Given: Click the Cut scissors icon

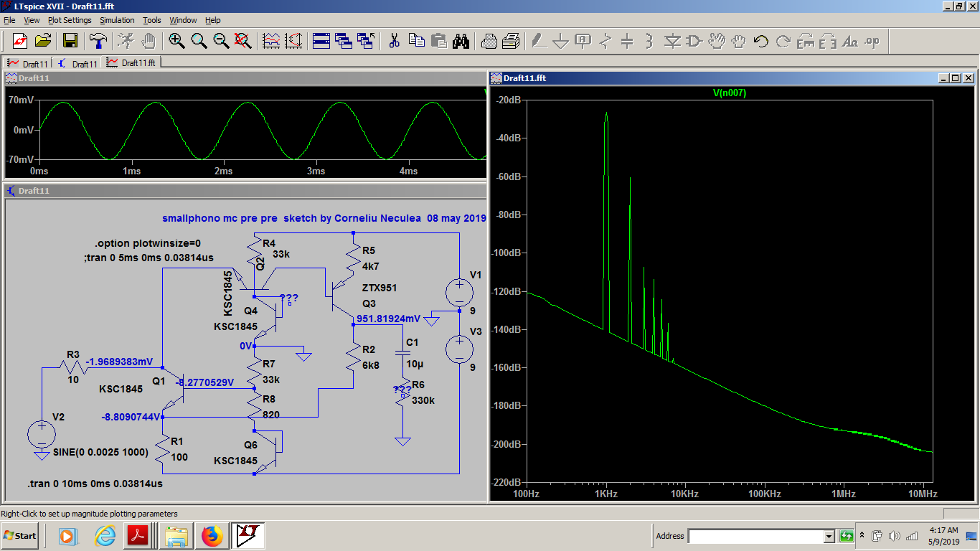Looking at the screenshot, I should click(394, 41).
